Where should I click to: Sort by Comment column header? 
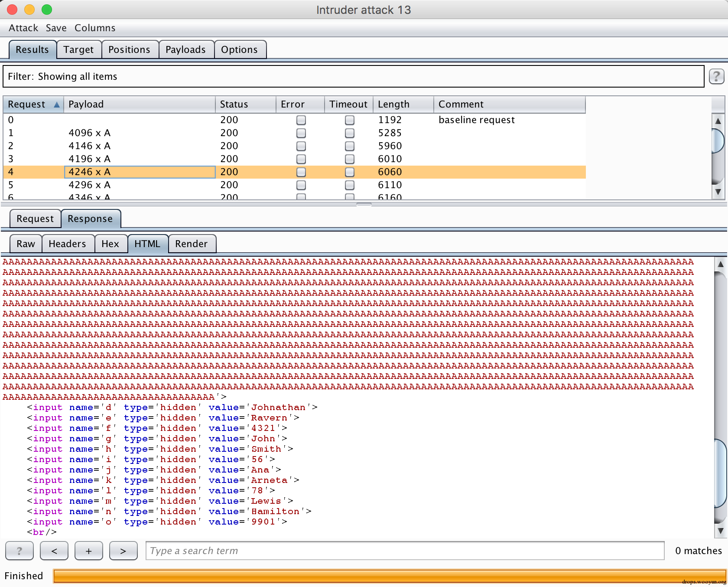[510, 104]
